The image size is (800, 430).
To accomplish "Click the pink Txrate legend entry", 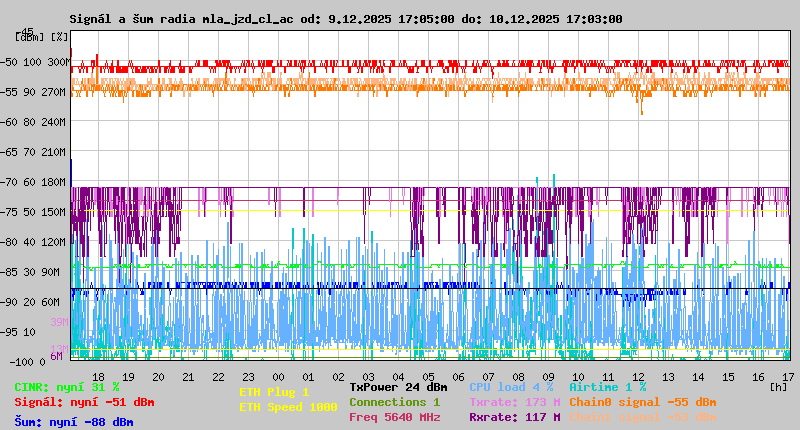I will [514, 401].
